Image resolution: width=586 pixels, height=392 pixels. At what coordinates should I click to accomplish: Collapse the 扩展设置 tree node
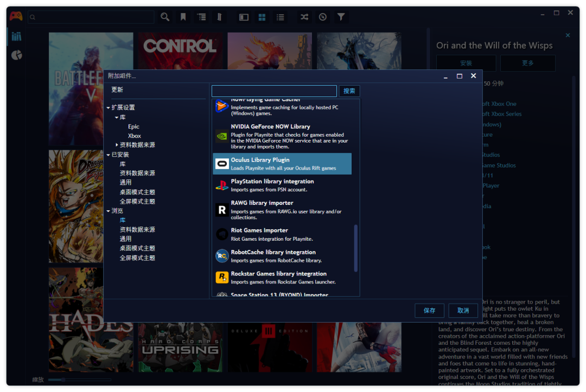pos(108,107)
